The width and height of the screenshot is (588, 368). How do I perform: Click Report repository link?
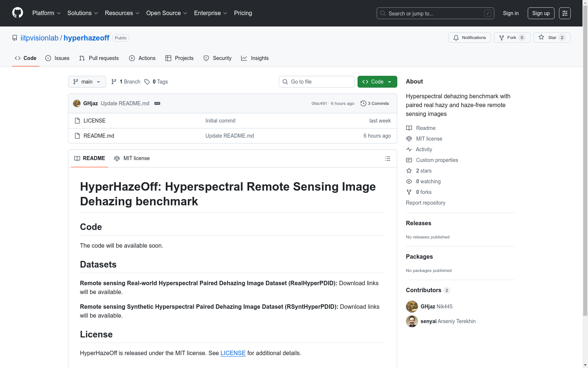426,203
